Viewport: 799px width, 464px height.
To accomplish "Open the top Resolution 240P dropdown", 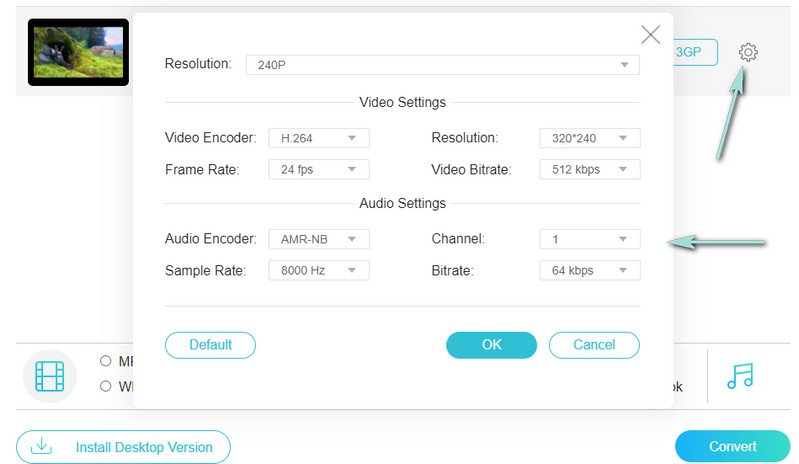I will (442, 64).
